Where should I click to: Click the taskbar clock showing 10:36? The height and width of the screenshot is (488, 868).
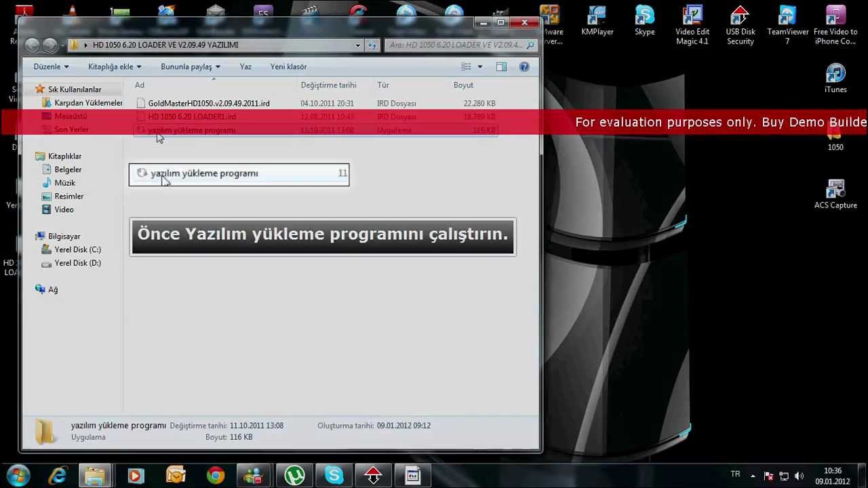pyautogui.click(x=832, y=476)
